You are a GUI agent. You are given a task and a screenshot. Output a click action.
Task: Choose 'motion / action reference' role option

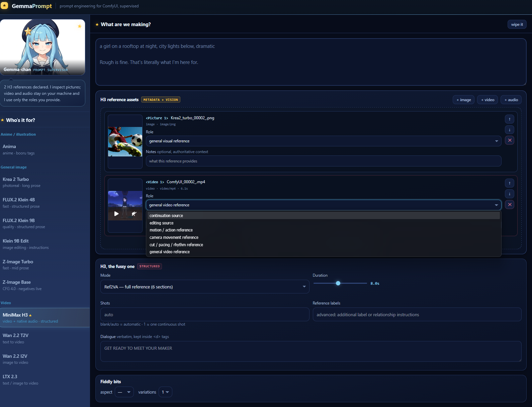coord(324,230)
